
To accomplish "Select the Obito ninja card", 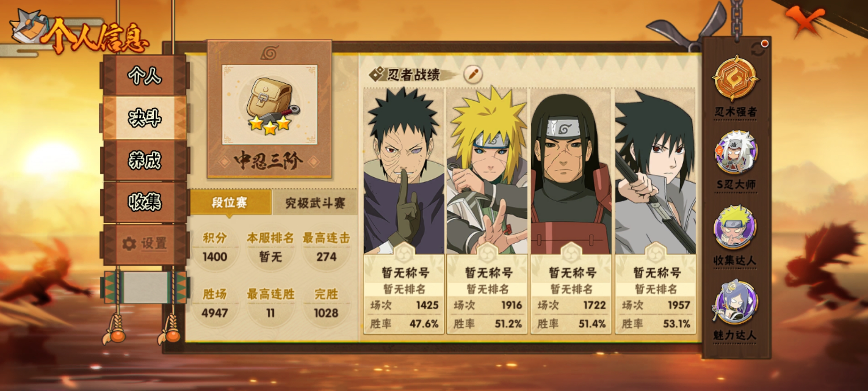I will (404, 211).
